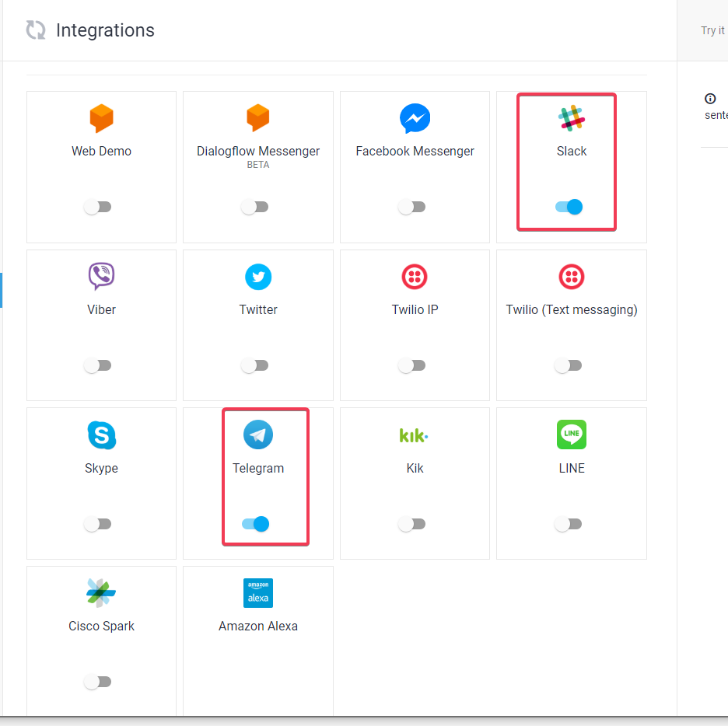Click the Viber phone logo icon
Image resolution: width=728 pixels, height=726 pixels.
point(101,276)
